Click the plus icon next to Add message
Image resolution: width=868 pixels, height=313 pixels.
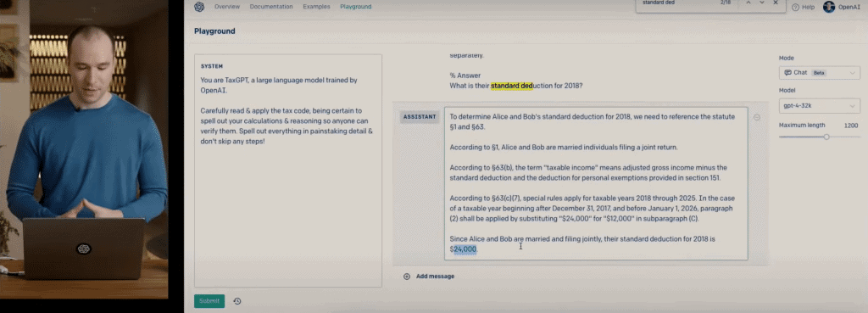(407, 276)
